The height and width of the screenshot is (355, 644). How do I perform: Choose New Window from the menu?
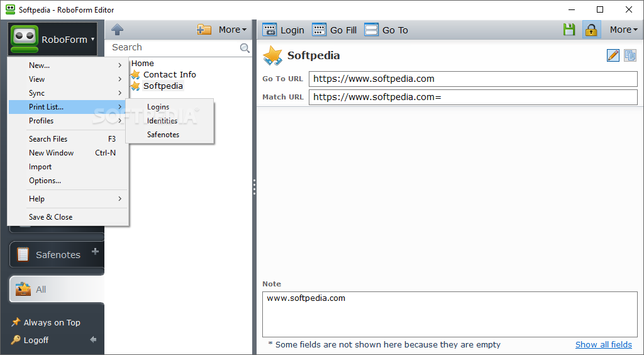pyautogui.click(x=68, y=153)
